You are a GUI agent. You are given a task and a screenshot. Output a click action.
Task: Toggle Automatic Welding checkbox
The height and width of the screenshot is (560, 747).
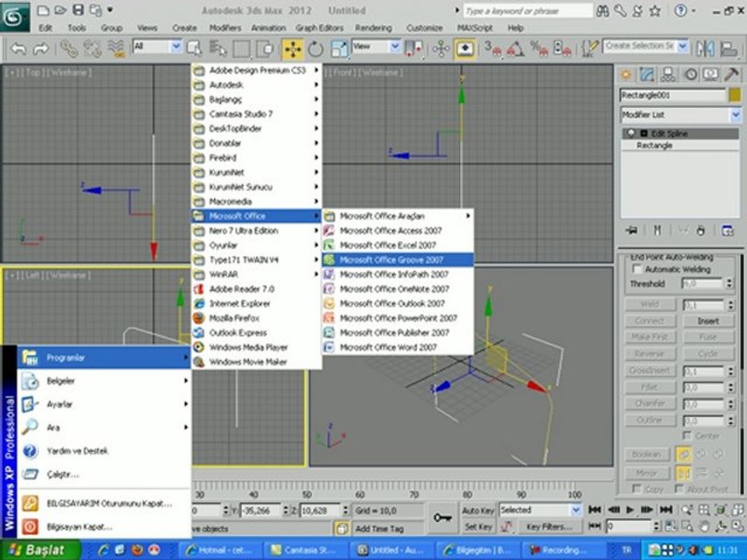click(x=637, y=269)
